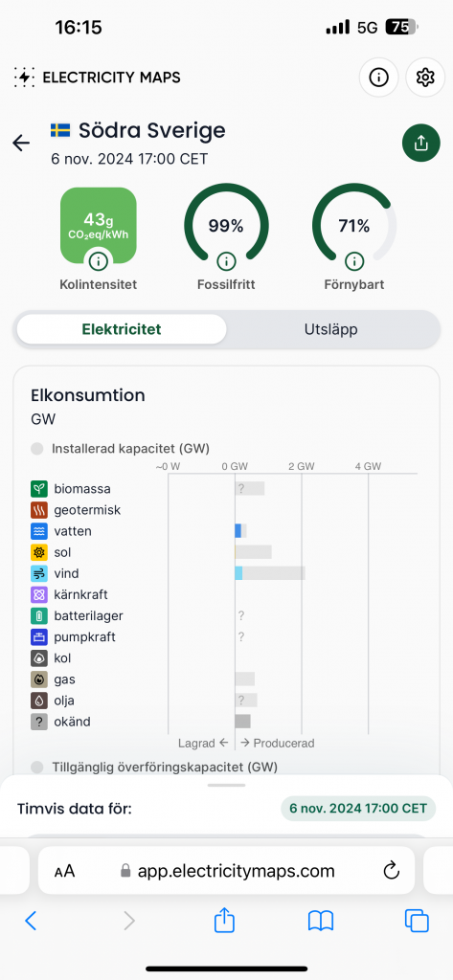The height and width of the screenshot is (980, 453).
Task: Toggle Tillgänglig överföringskapacitet (GW) legend
Action: [154, 767]
